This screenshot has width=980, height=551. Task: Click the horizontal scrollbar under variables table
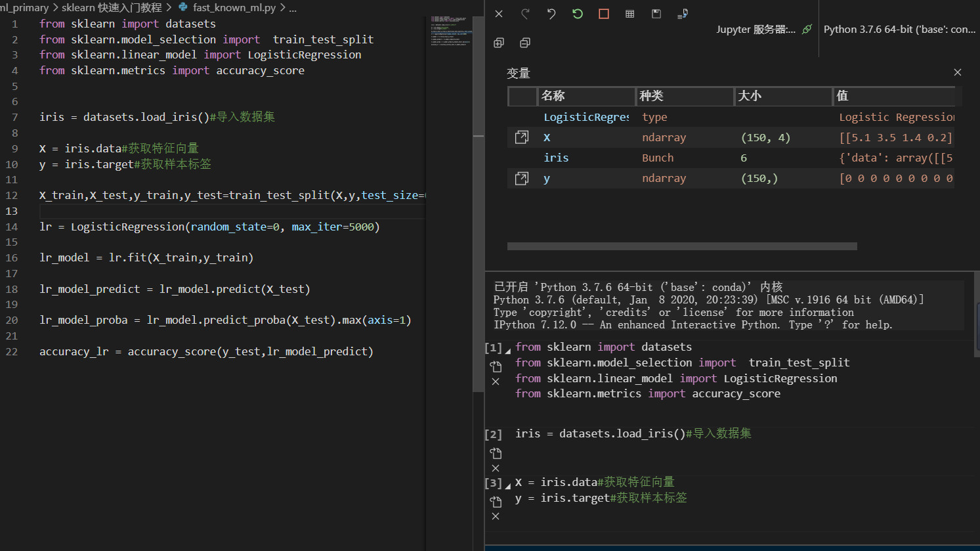(x=682, y=246)
